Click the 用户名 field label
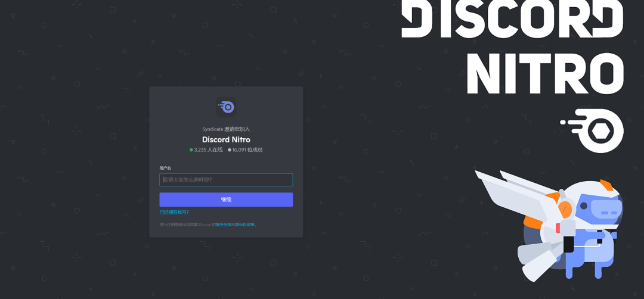 (x=165, y=168)
